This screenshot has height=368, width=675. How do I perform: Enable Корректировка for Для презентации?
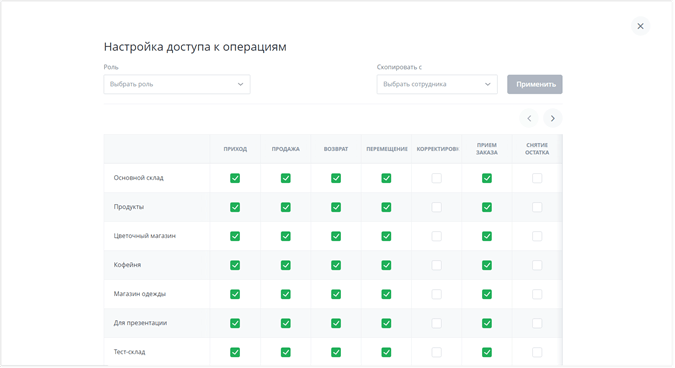(437, 324)
